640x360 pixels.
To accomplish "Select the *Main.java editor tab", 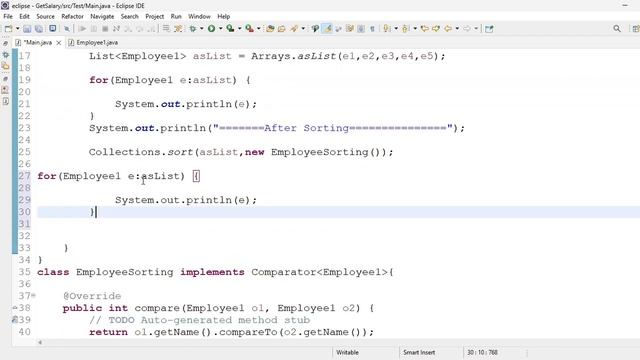I will click(x=38, y=42).
